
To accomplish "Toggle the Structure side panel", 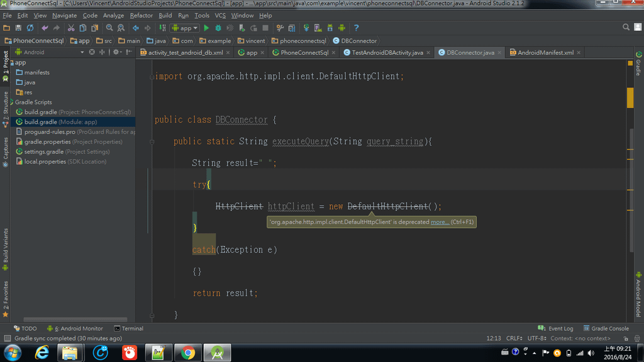I will [x=5, y=109].
